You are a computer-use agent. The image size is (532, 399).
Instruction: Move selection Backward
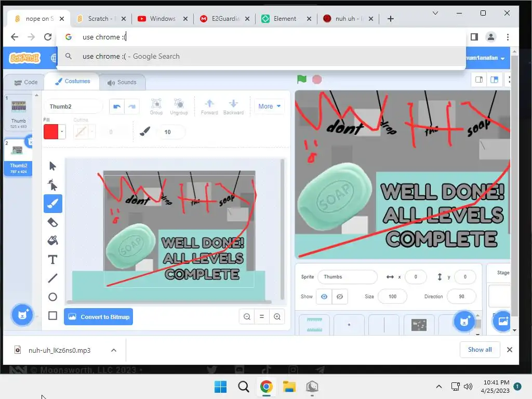[233, 107]
